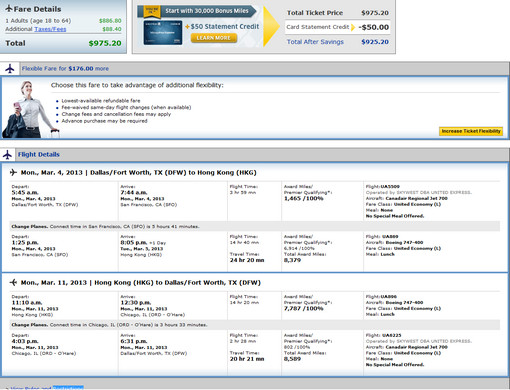The height and width of the screenshot is (390, 510).
Task: Click the returning plane icon for Mar. 11 flight
Action: [13, 282]
